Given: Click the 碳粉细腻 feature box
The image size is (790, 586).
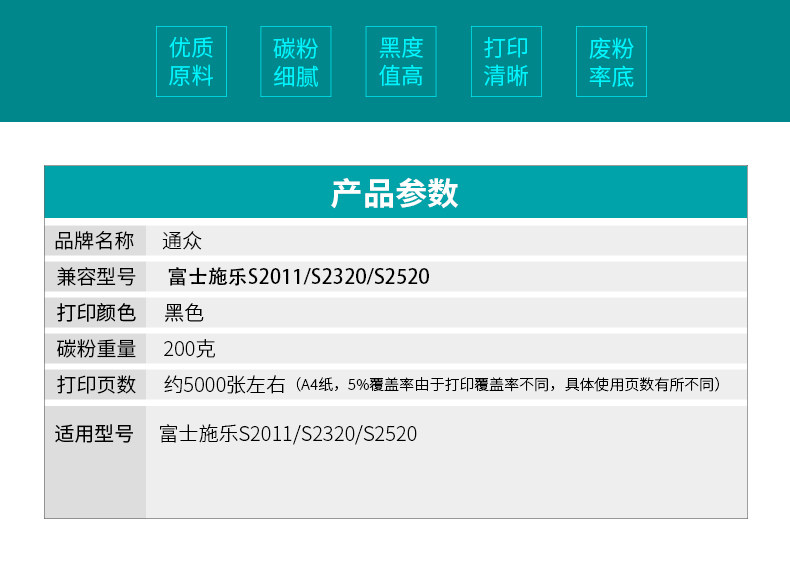Looking at the screenshot, I should [296, 61].
